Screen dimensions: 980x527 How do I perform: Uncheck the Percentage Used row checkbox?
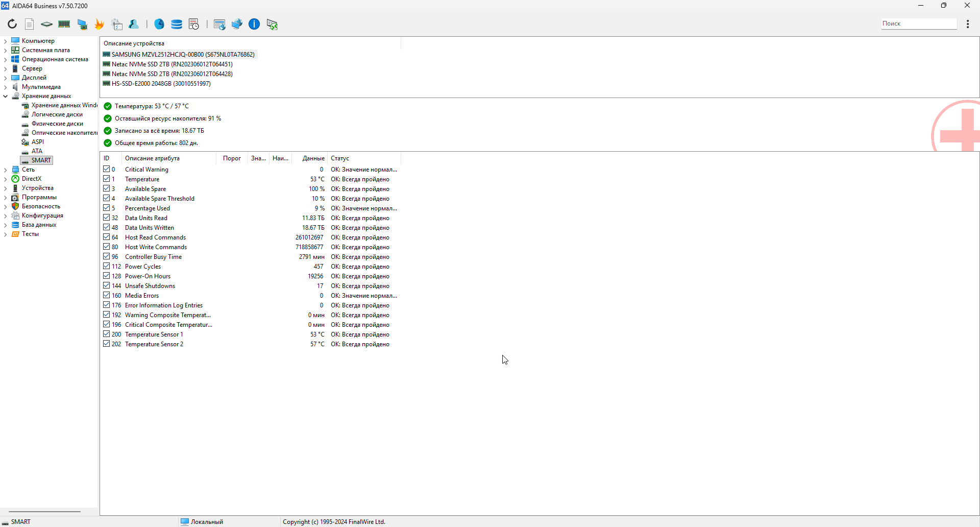tap(106, 208)
